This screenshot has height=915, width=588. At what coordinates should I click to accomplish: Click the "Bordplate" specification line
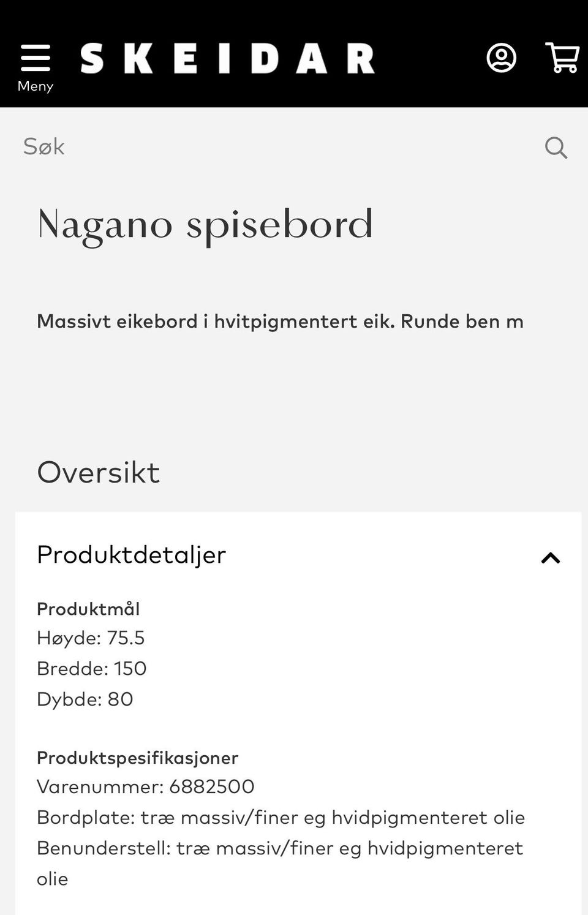281,818
